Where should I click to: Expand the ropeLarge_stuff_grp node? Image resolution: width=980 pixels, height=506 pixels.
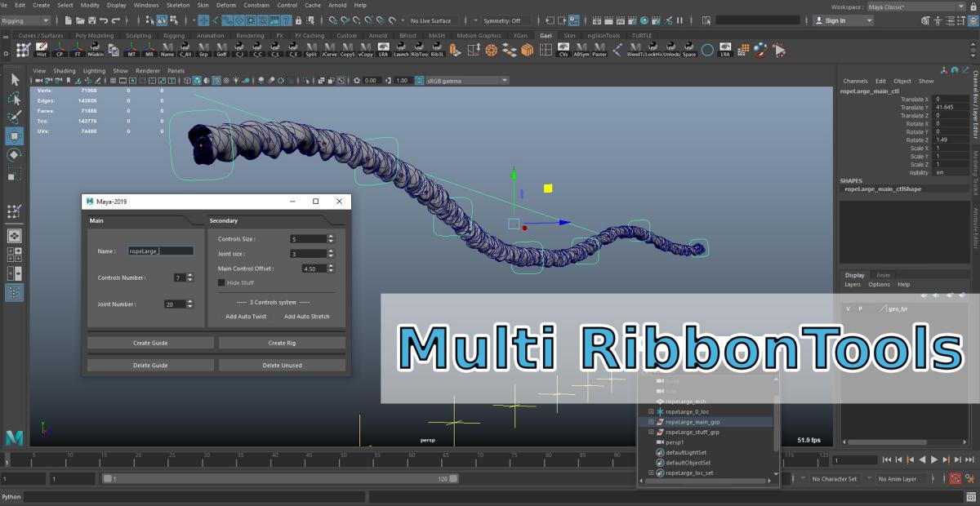651,432
